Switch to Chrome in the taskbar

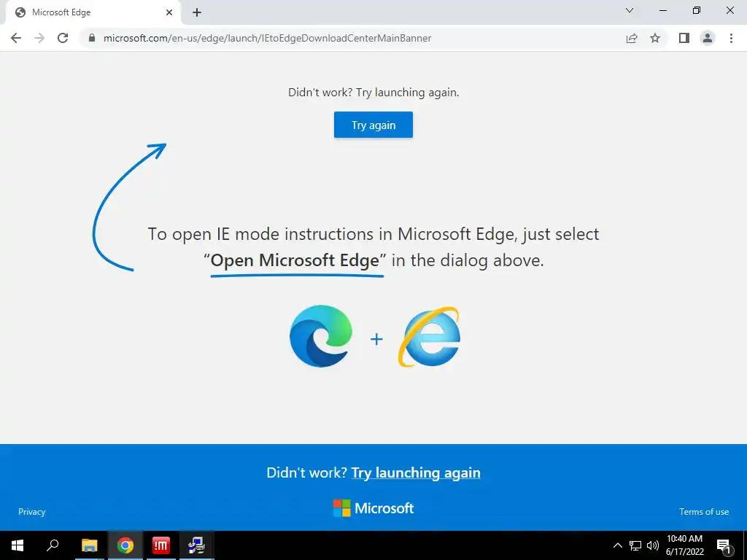click(125, 545)
